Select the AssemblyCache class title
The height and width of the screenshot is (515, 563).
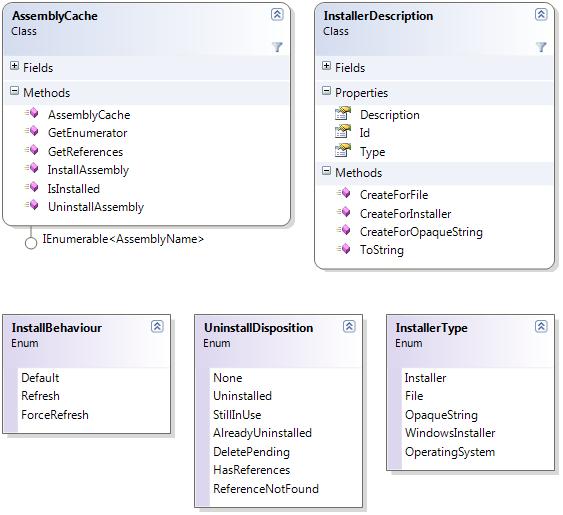pyautogui.click(x=55, y=16)
